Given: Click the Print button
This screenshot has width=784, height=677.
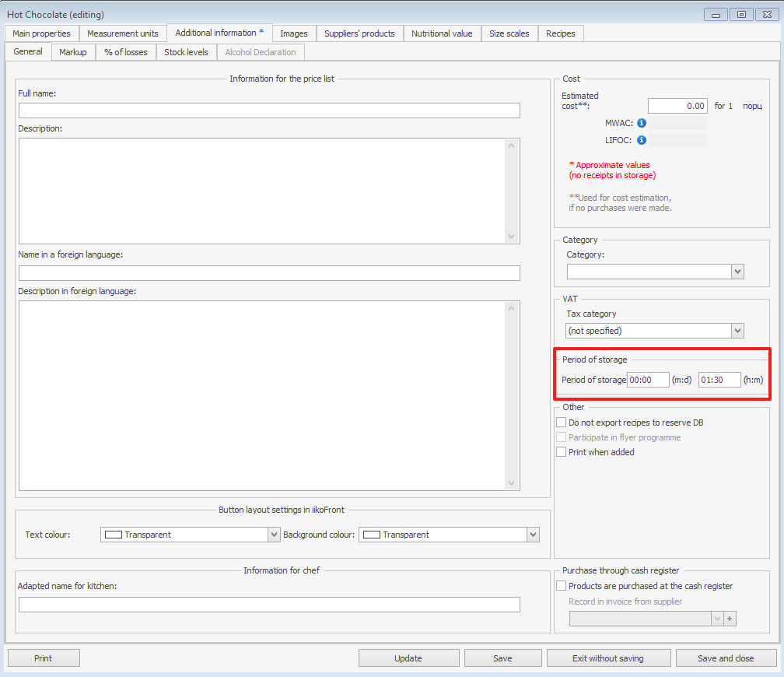Looking at the screenshot, I should coord(44,658).
